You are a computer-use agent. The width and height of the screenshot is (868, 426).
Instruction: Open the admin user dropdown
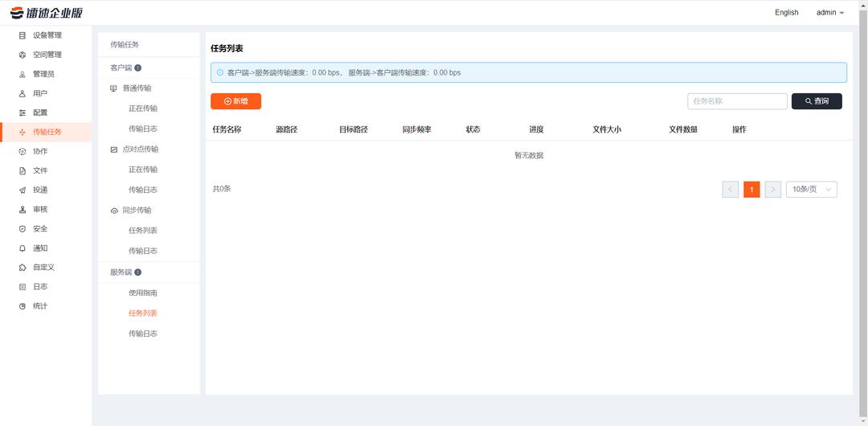[829, 13]
